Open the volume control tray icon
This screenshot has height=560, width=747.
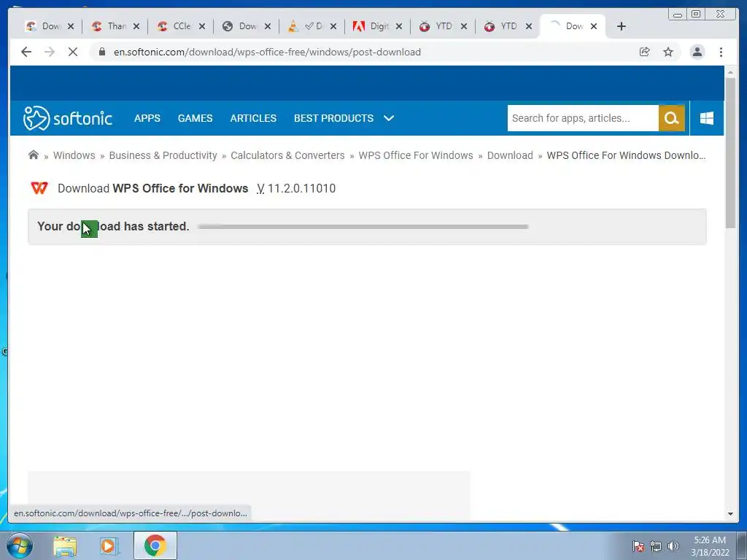(673, 546)
